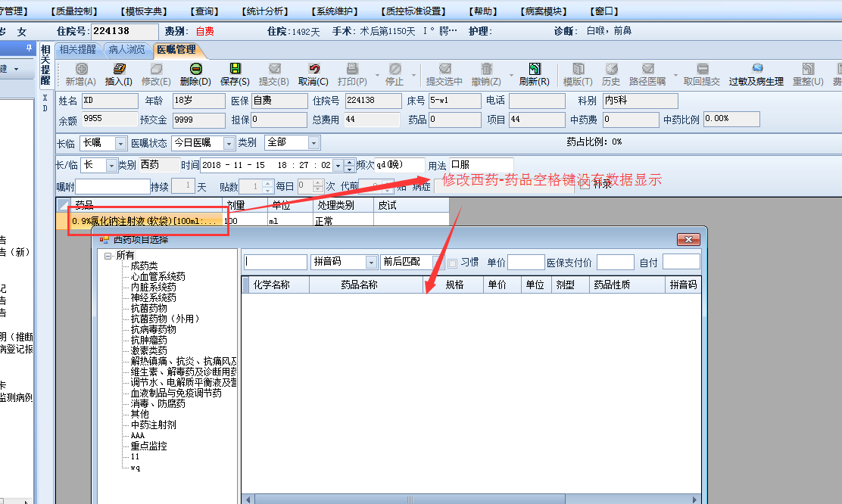This screenshot has height=504, width=842.
Task: Click the 取回提交 retrieve submission icon
Action: click(x=703, y=69)
